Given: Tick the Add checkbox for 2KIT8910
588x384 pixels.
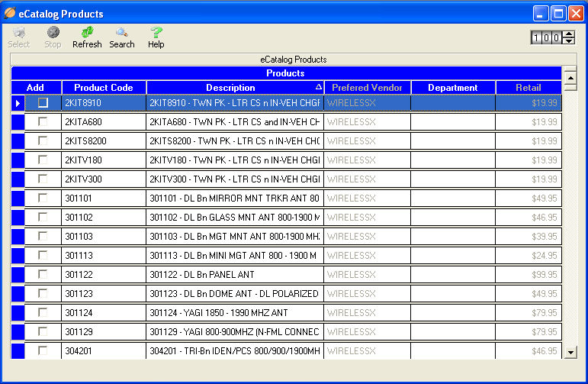Looking at the screenshot, I should [43, 102].
